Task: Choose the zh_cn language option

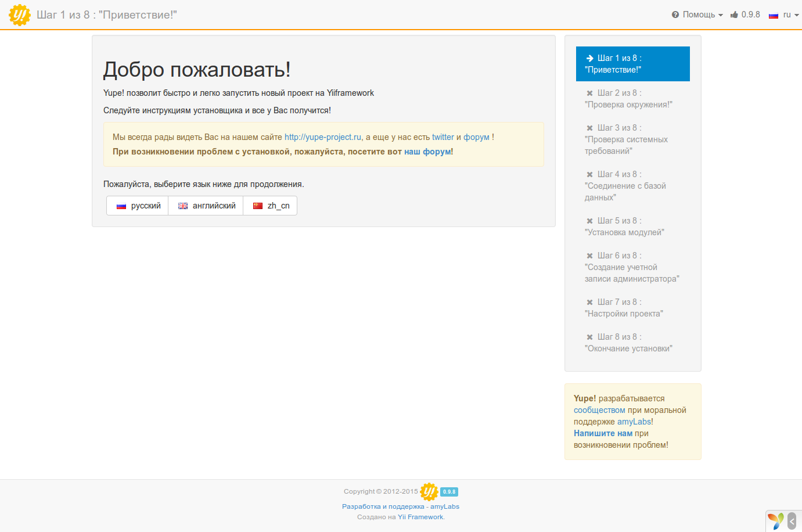Action: 271,206
